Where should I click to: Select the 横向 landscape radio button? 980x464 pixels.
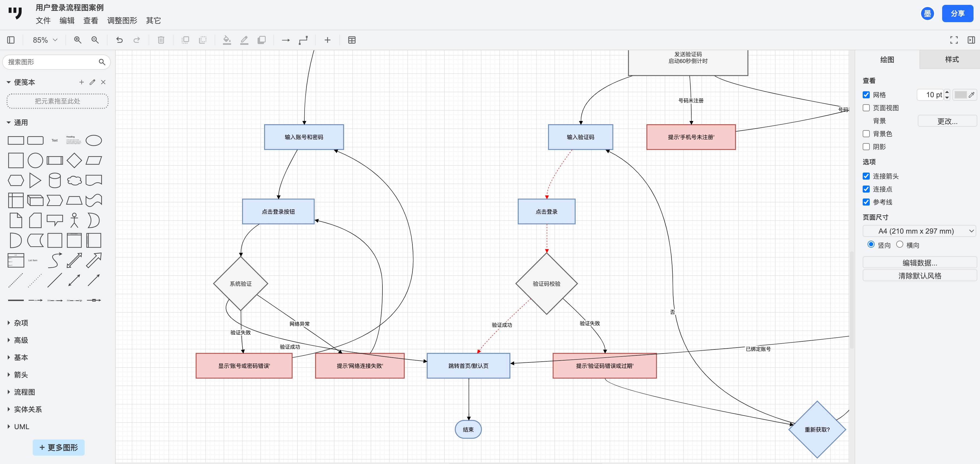[900, 244]
